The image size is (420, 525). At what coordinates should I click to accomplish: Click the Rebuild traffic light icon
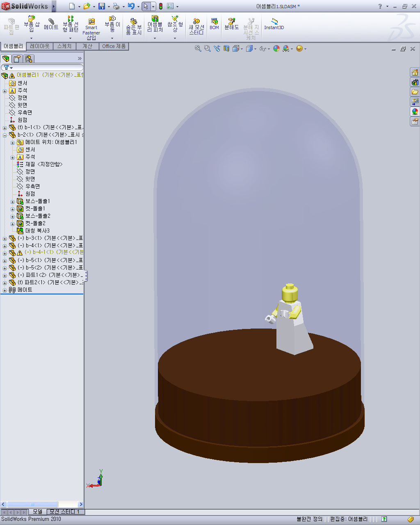pyautogui.click(x=161, y=6)
